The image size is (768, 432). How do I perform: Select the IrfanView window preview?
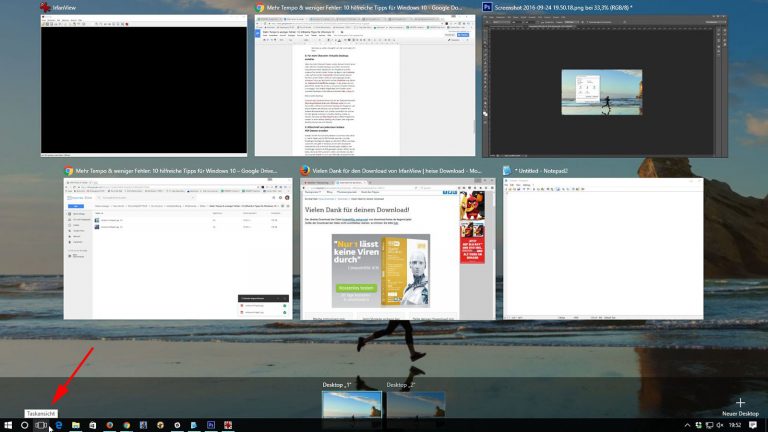click(144, 86)
